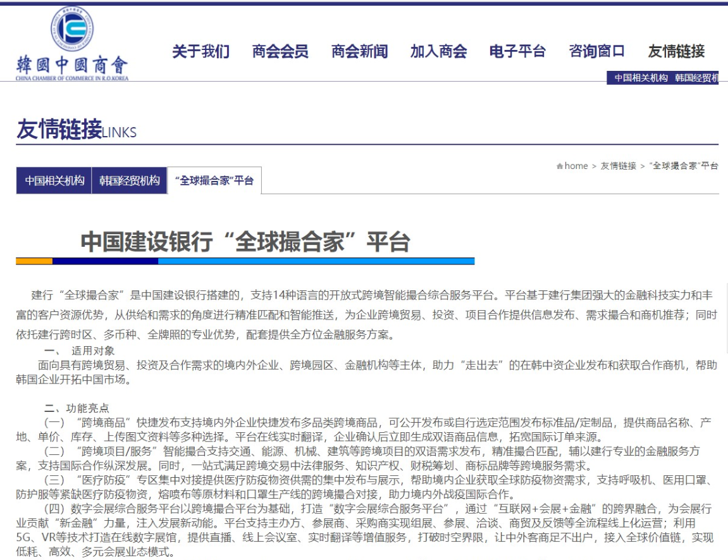Choose 韩国经贸机构 in the dark dropdown submenu

click(x=696, y=78)
